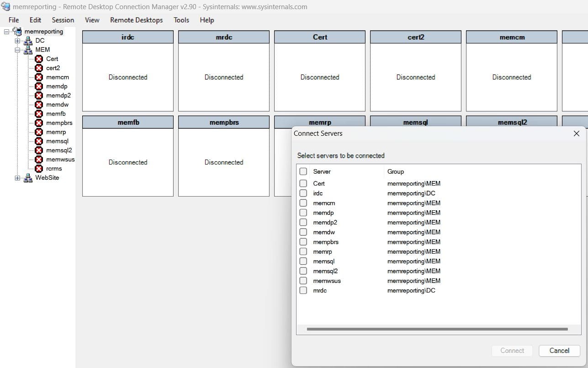
Task: Collapse the memreporting root node
Action: [x=6, y=32]
